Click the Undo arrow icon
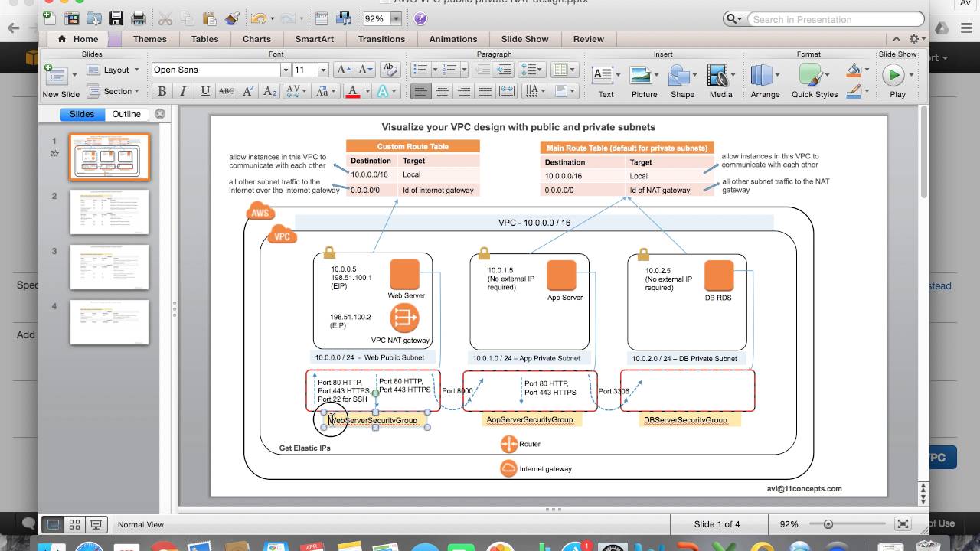 click(x=258, y=18)
